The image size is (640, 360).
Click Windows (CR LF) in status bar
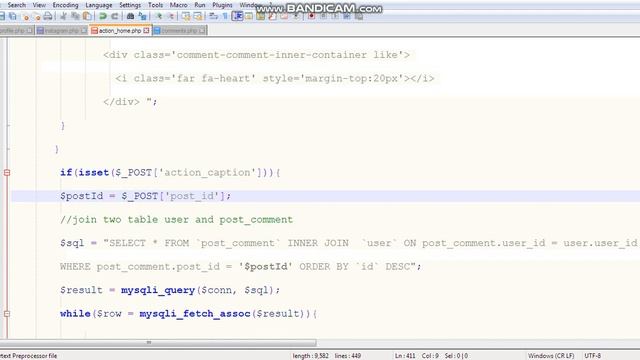click(x=551, y=356)
